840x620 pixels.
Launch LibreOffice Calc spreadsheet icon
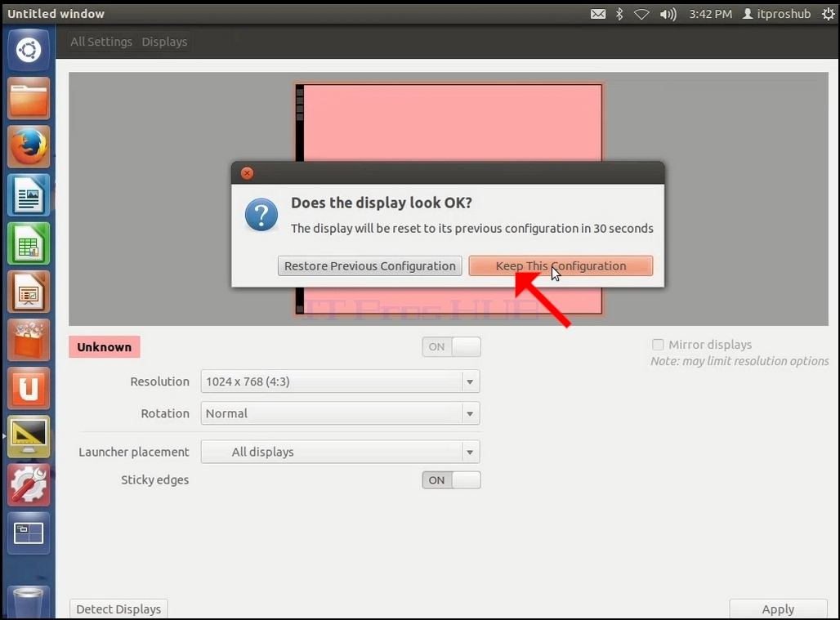(x=29, y=243)
